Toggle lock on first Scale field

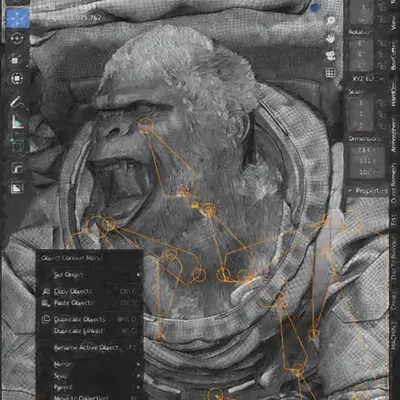pos(382,103)
